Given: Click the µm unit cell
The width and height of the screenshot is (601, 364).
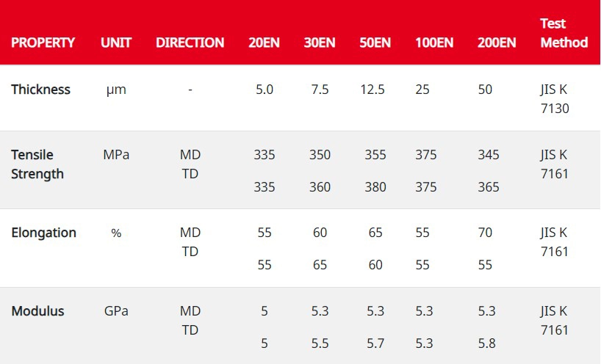Looking at the screenshot, I should pyautogui.click(x=116, y=90).
